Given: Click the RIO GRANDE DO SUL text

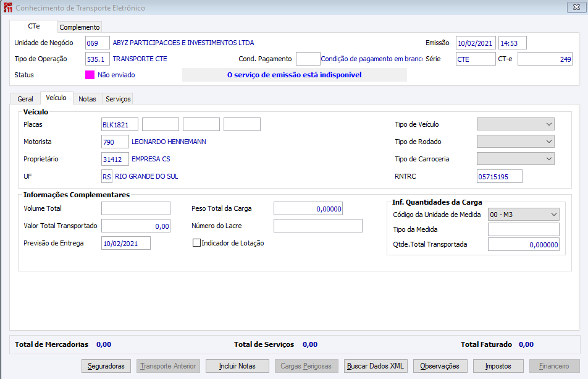Looking at the screenshot, I should 146,176.
